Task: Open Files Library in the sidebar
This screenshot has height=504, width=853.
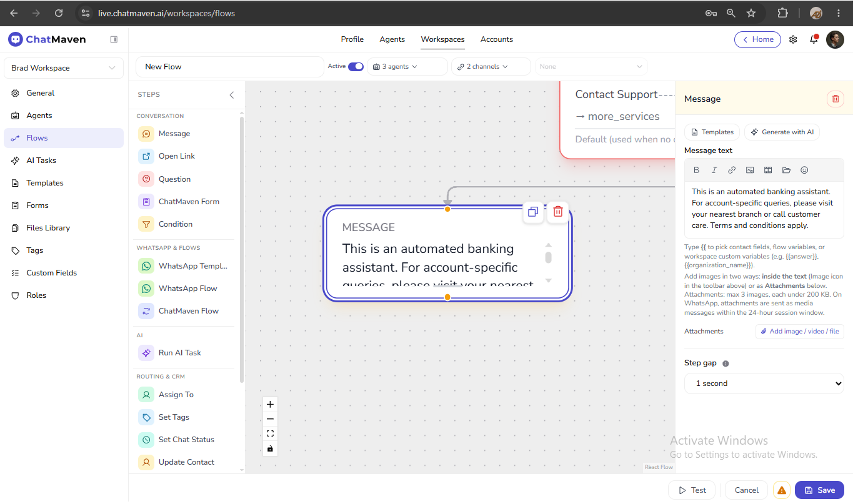Action: [64, 228]
